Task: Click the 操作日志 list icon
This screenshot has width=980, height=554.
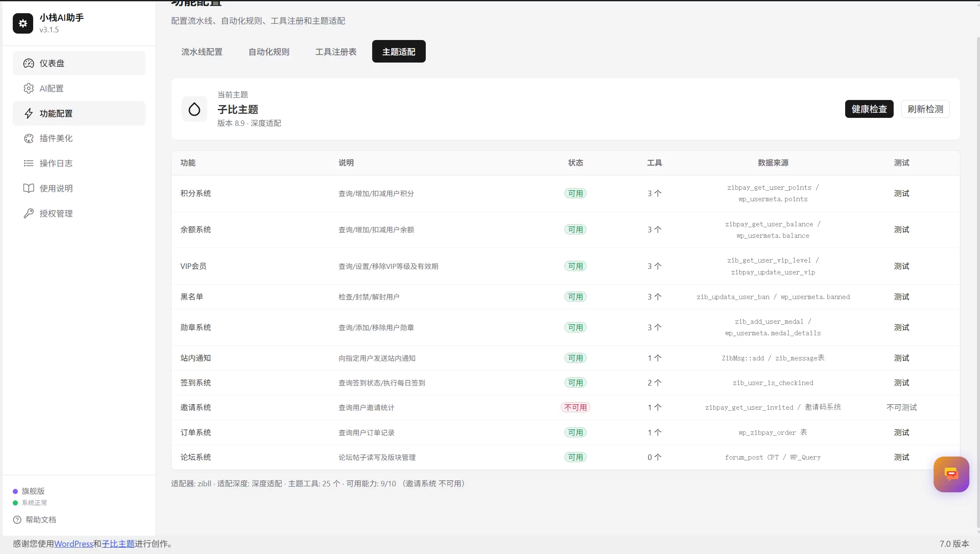Action: (28, 163)
